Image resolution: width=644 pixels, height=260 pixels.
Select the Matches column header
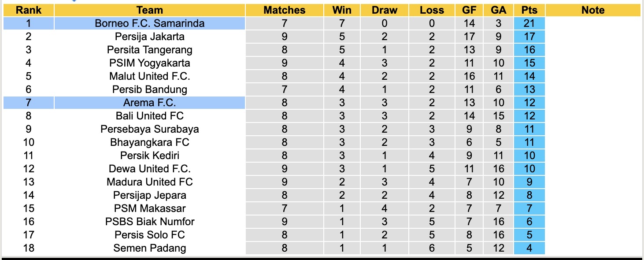point(284,10)
